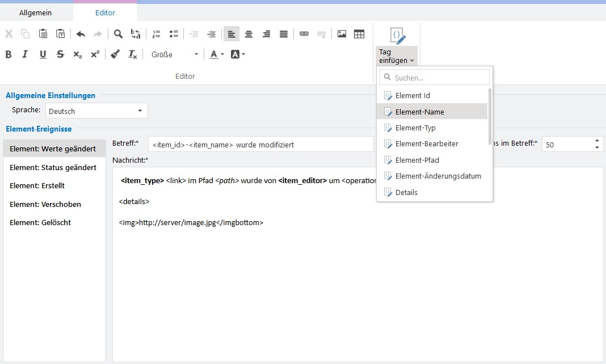Insert a bulleted list
Image resolution: width=606 pixels, height=364 pixels.
174,34
